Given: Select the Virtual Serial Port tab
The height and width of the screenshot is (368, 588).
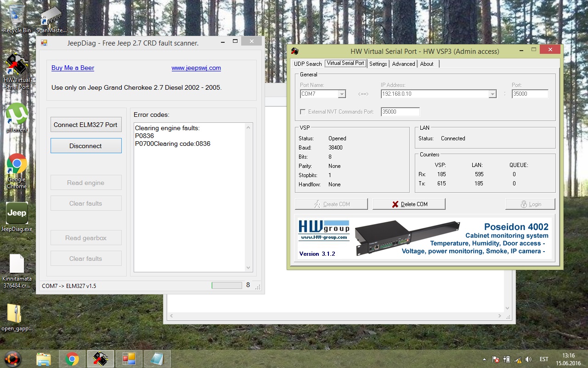Looking at the screenshot, I should tap(345, 63).
